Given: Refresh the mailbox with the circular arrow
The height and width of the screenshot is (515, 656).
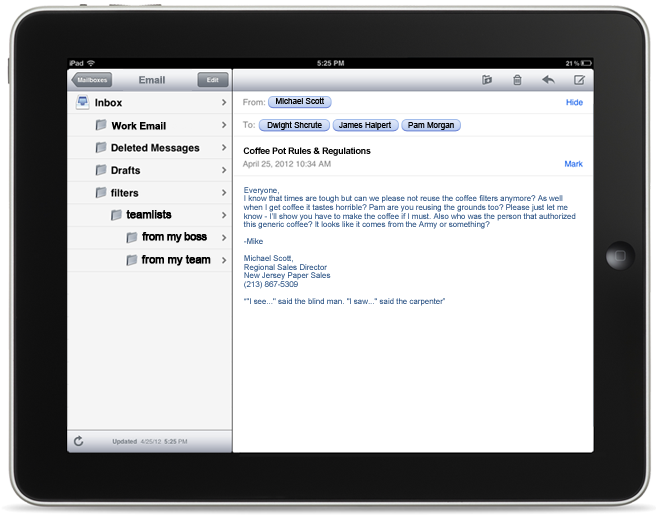Looking at the screenshot, I should tap(79, 441).
